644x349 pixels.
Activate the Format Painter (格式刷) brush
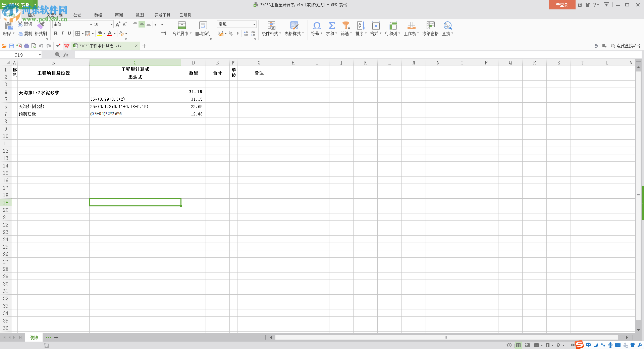click(41, 26)
